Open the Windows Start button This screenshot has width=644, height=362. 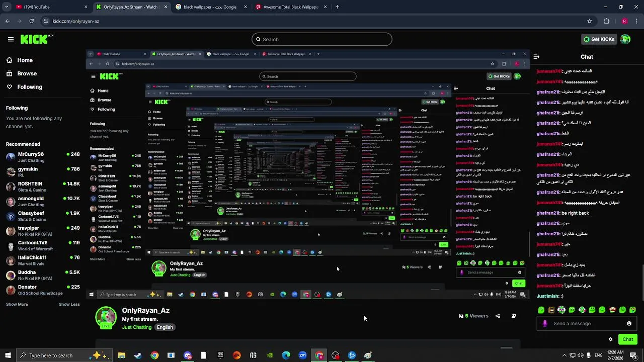point(8,355)
